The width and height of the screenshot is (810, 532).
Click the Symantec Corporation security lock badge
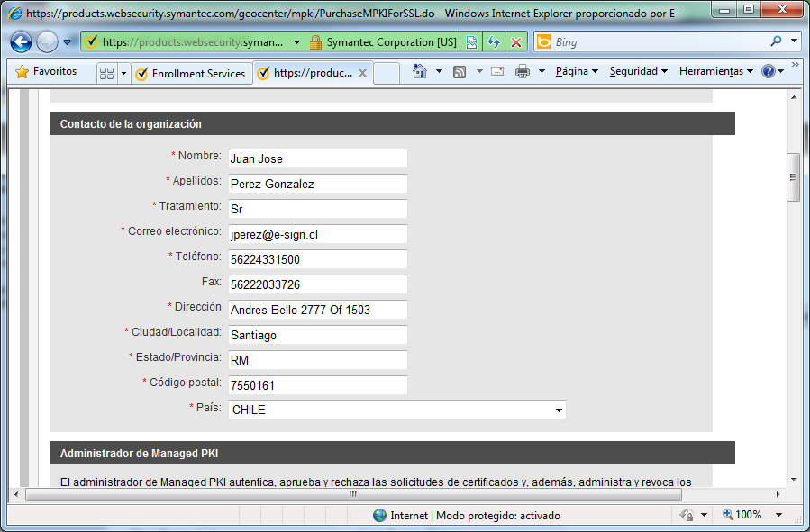[x=382, y=42]
